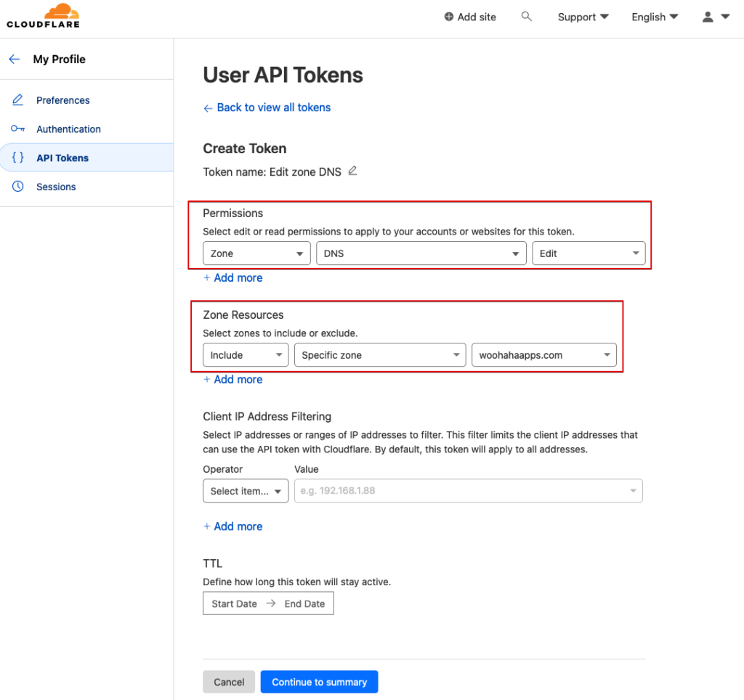744x700 pixels.
Task: Click Back to view all tokens link
Action: coord(274,107)
